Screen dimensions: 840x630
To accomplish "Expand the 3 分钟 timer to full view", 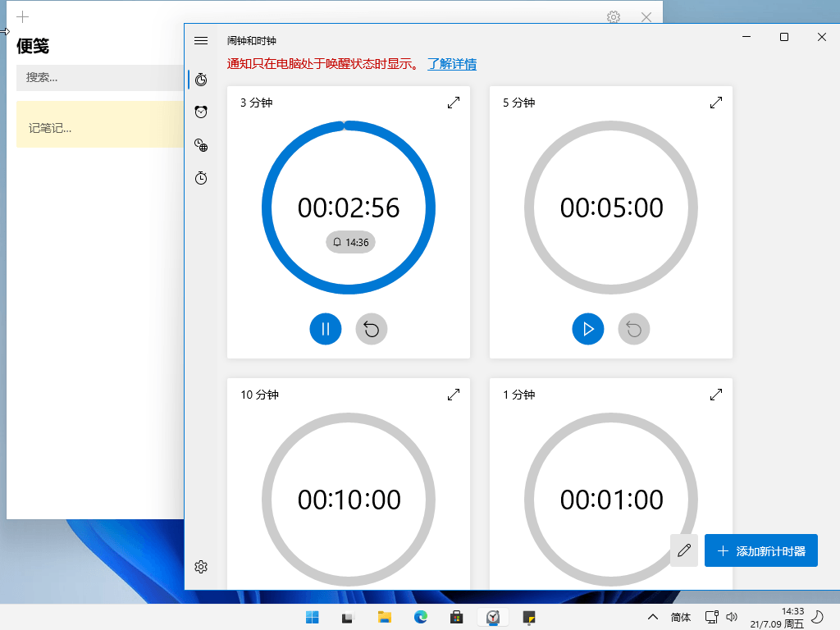I will click(x=454, y=103).
